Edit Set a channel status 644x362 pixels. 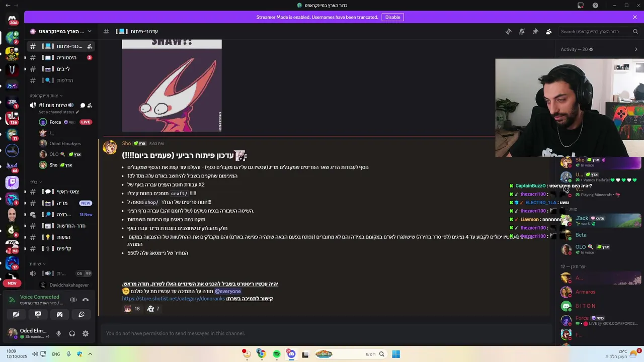pyautogui.click(x=59, y=112)
